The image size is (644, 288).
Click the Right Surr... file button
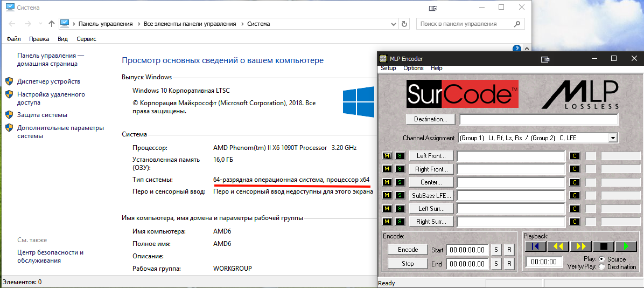pos(431,222)
